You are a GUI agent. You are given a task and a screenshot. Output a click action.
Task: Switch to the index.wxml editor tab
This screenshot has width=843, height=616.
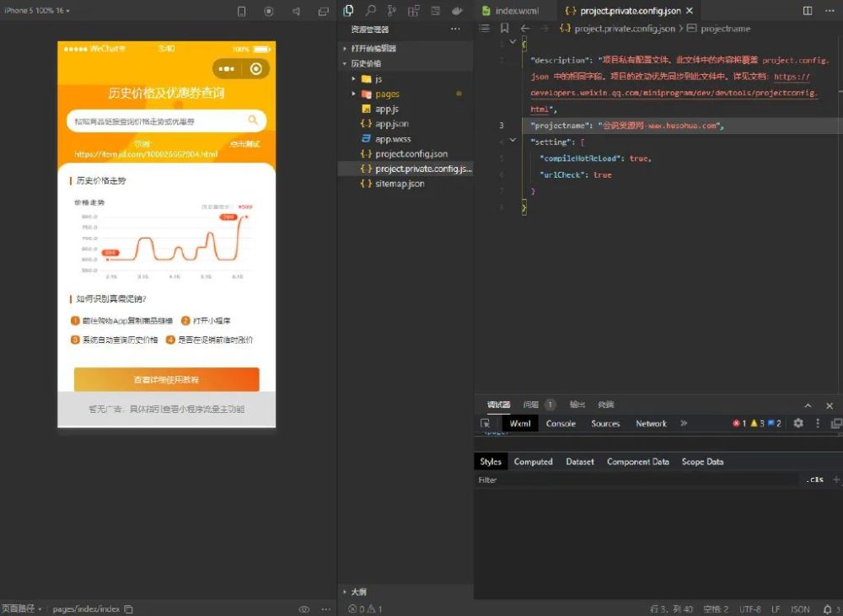tap(515, 11)
